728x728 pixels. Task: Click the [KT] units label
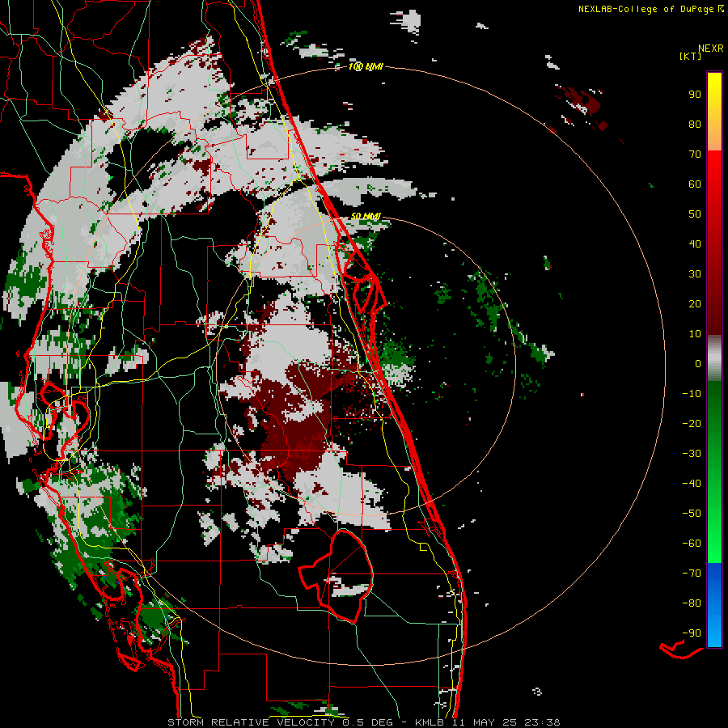tap(691, 56)
